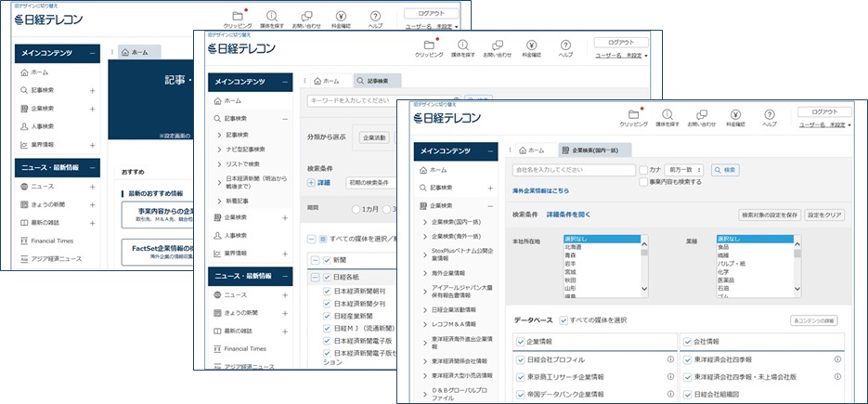868x404 pixels.
Task: Click 日経テレコン logo in front window
Action: [447, 118]
